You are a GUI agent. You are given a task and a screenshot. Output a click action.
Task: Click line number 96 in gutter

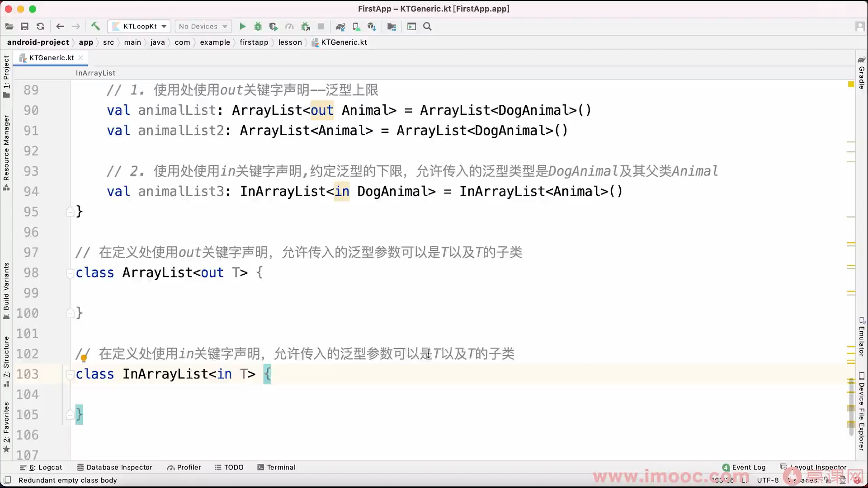click(31, 232)
